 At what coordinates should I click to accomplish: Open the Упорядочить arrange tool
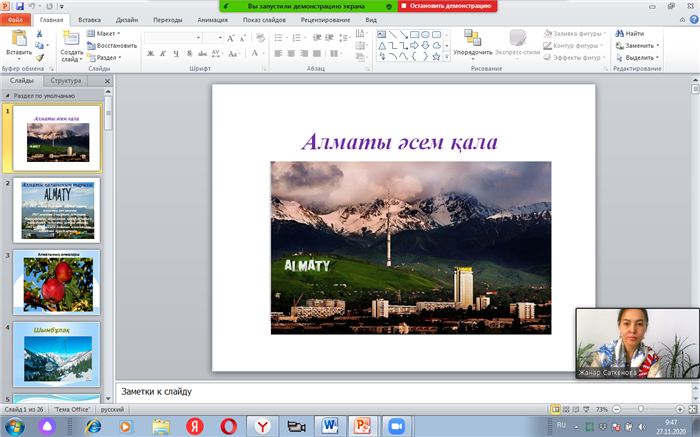[x=472, y=38]
